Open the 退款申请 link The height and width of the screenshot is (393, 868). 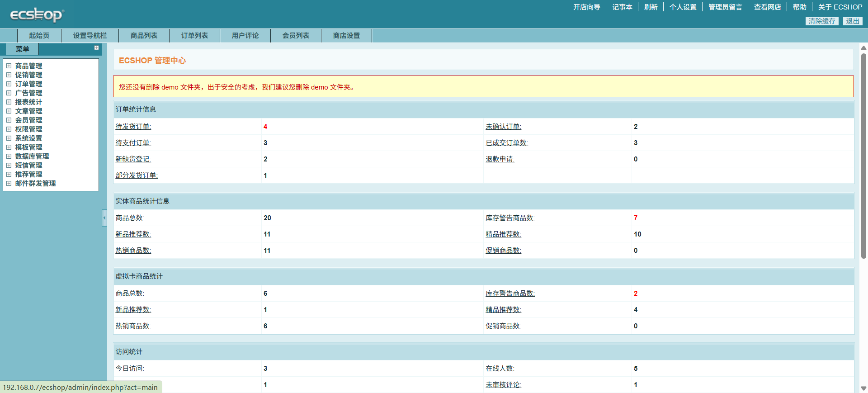click(x=500, y=159)
